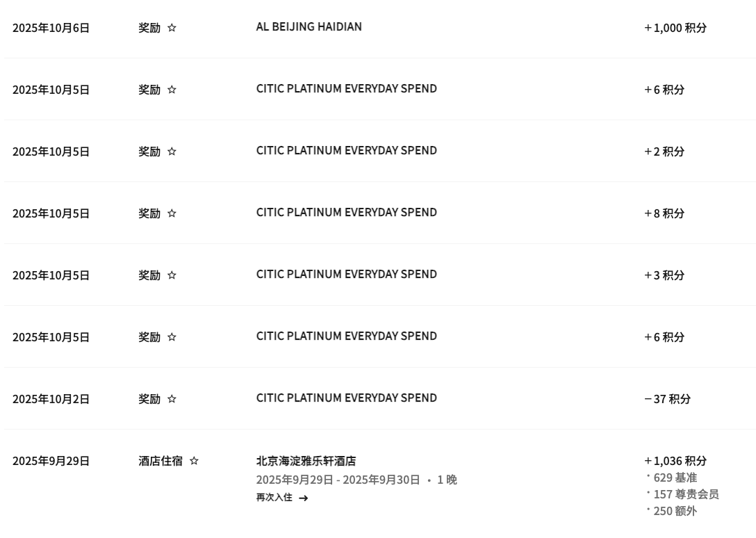Click the stay dates 2025年9月29日 - 2025年9月30日

[x=338, y=480]
